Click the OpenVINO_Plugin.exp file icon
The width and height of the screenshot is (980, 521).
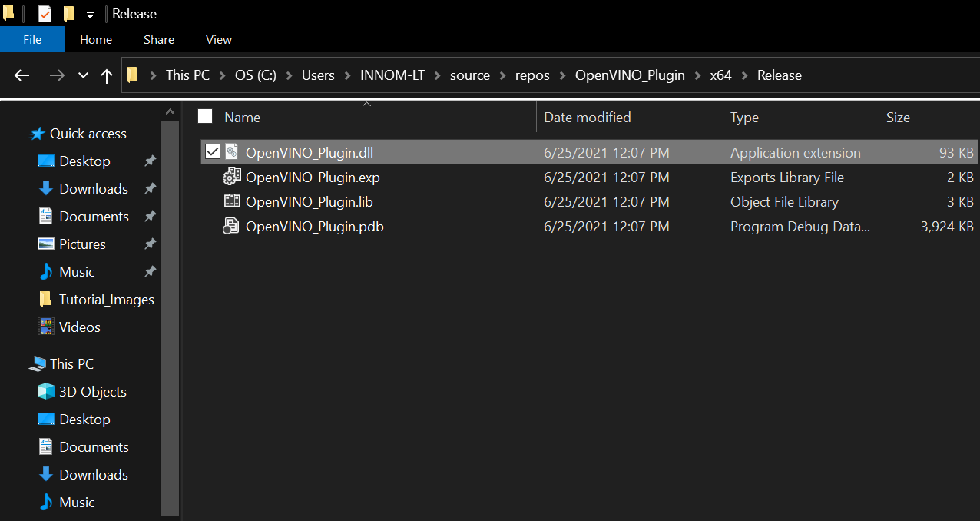click(231, 178)
